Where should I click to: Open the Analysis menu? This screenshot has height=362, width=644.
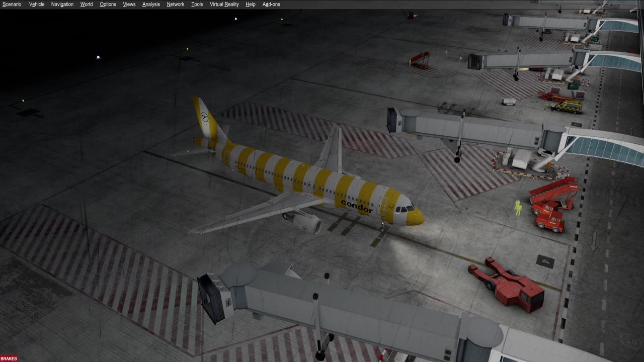click(151, 4)
